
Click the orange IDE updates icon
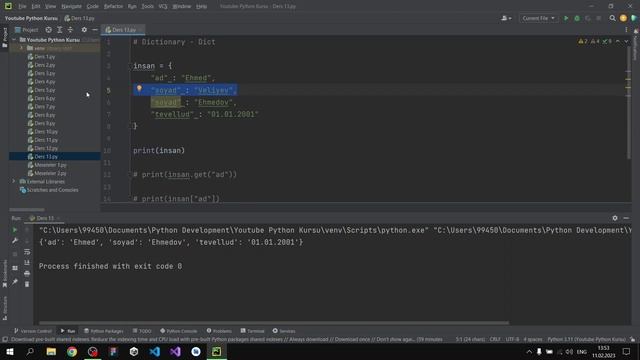[623, 18]
